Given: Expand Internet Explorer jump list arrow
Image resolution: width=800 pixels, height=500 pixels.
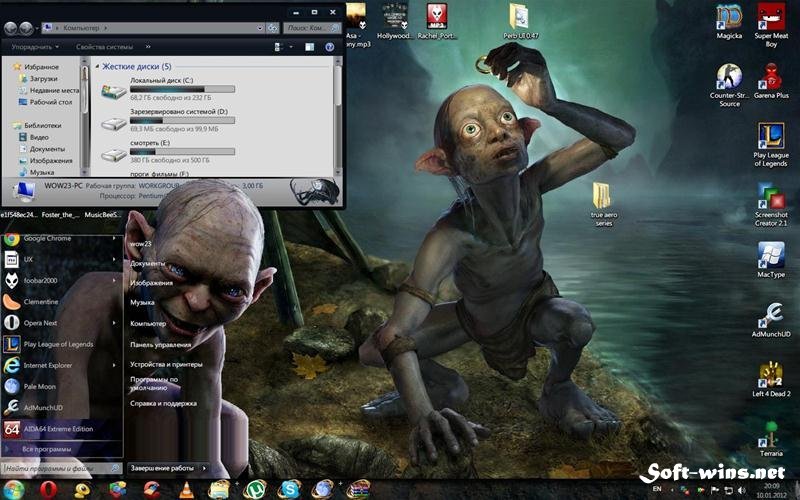Looking at the screenshot, I should (114, 365).
